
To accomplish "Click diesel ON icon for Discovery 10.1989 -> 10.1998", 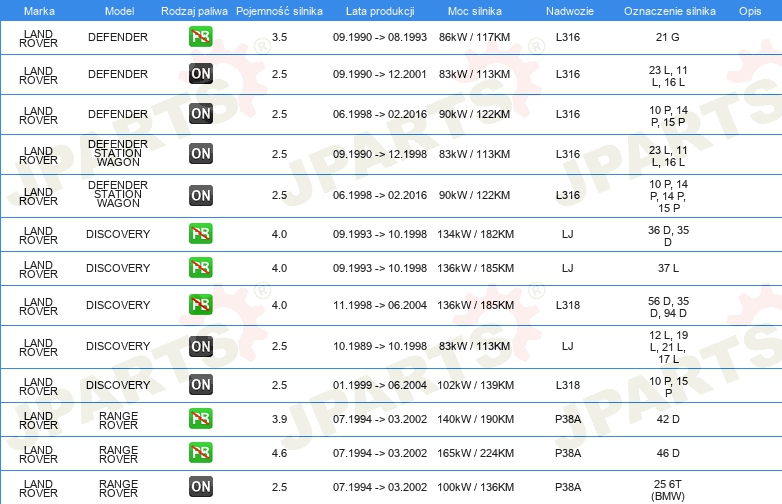I will [200, 346].
